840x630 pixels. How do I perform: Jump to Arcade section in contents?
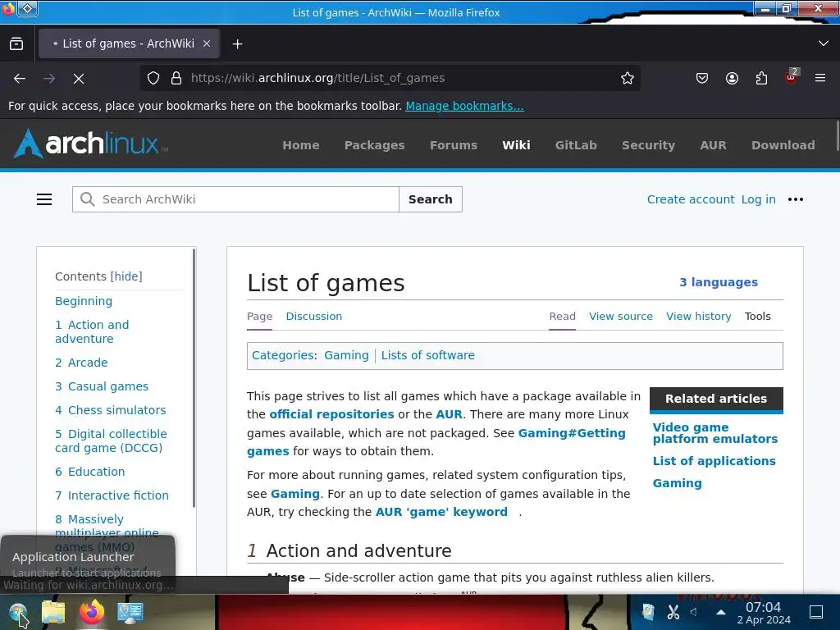pos(81,363)
